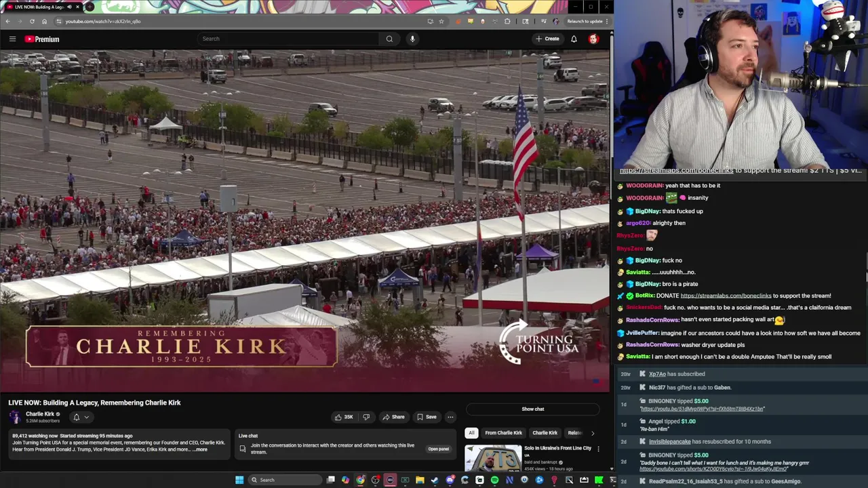Screen dimensions: 868x488
Task: Click the video player area
Action: [x=305, y=220]
